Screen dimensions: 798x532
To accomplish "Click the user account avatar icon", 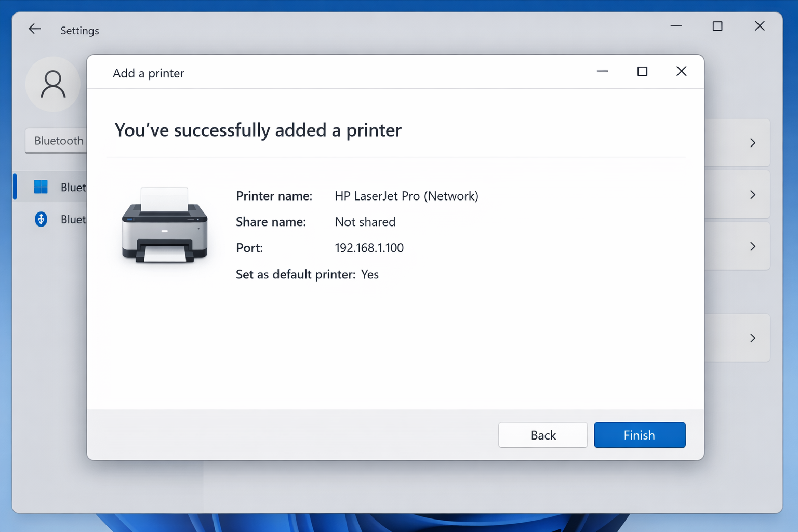I will 53,84.
